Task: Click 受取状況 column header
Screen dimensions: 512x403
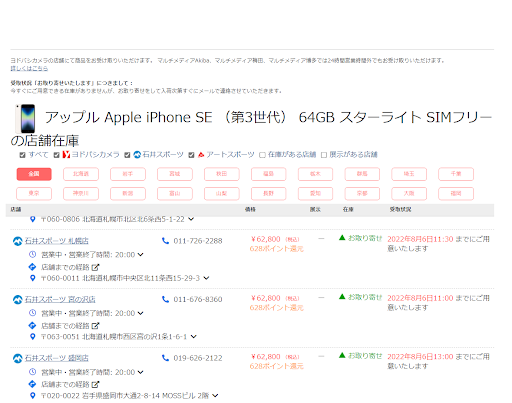Action: pos(400,210)
